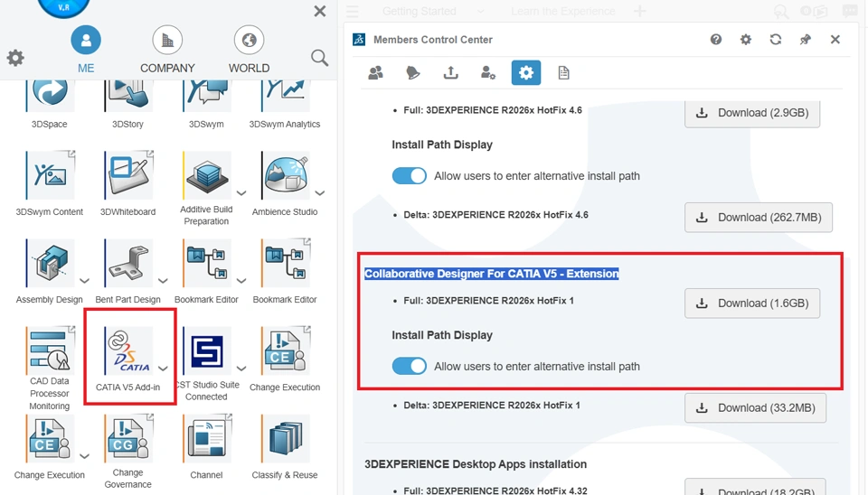Expand Additive Build Preparation dropdown arrow
The width and height of the screenshot is (868, 495).
[241, 193]
